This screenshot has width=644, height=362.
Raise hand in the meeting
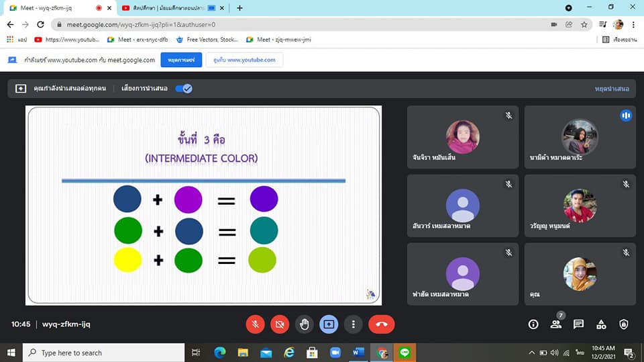click(x=305, y=324)
